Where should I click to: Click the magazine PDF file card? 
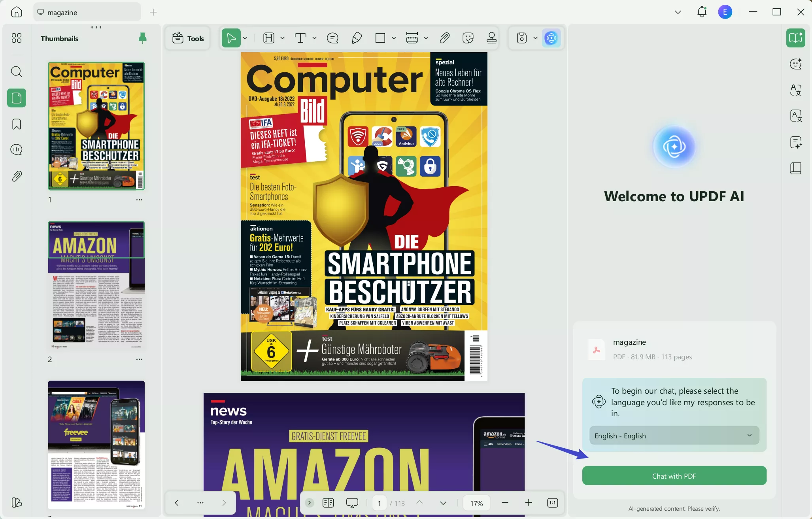tap(674, 349)
